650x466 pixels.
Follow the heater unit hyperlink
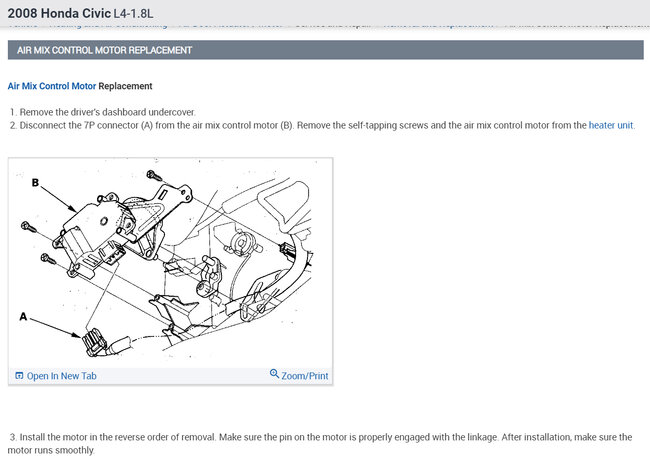tap(611, 125)
